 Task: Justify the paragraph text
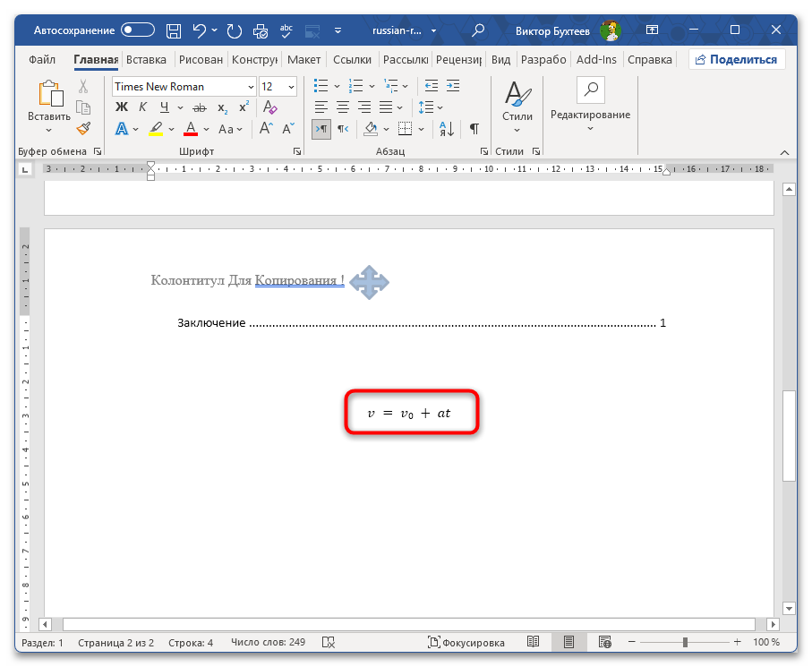click(386, 107)
